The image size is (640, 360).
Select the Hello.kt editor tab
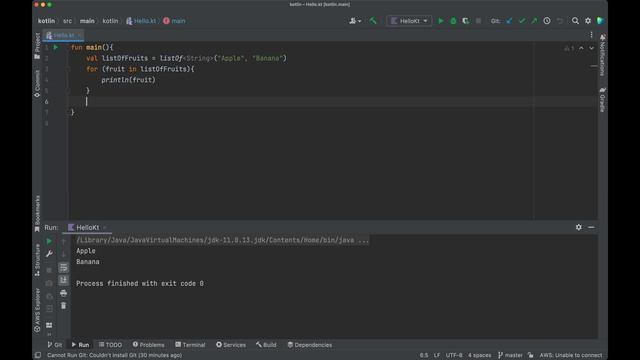coord(64,36)
